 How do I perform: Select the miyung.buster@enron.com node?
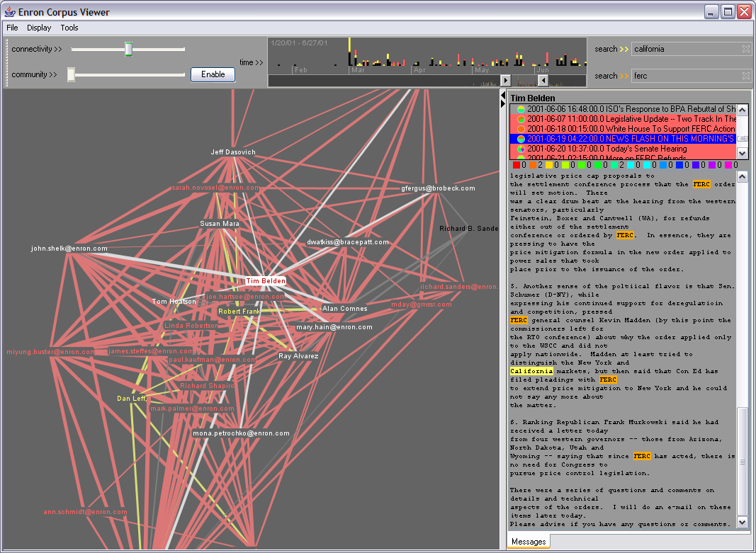click(50, 352)
